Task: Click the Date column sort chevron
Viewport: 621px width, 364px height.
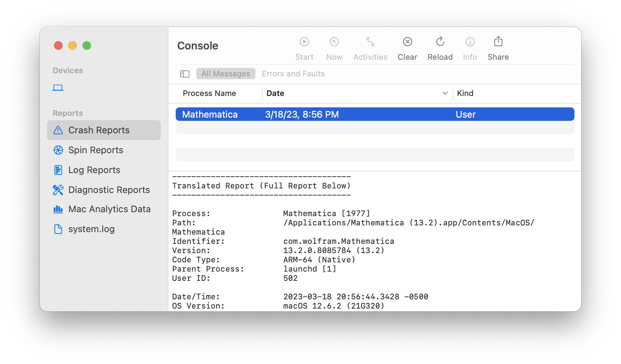Action: tap(445, 93)
